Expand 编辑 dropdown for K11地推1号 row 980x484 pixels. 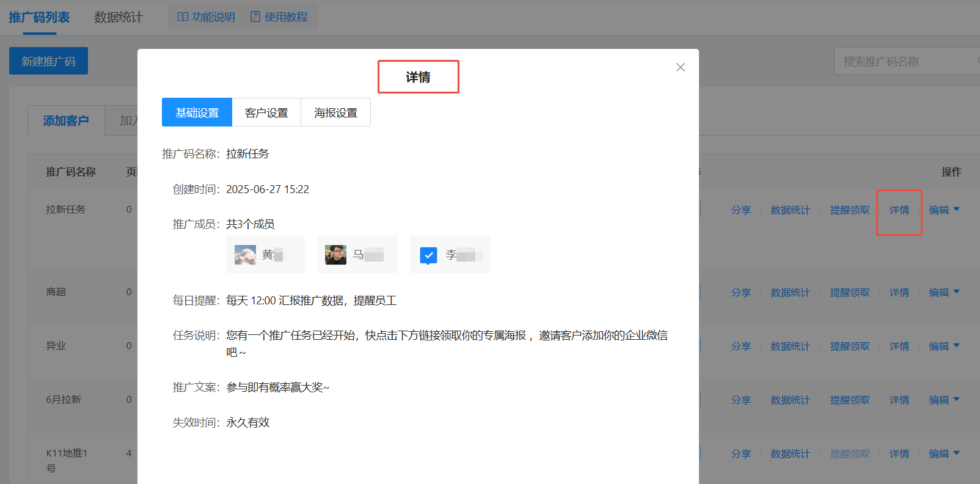[x=944, y=454]
